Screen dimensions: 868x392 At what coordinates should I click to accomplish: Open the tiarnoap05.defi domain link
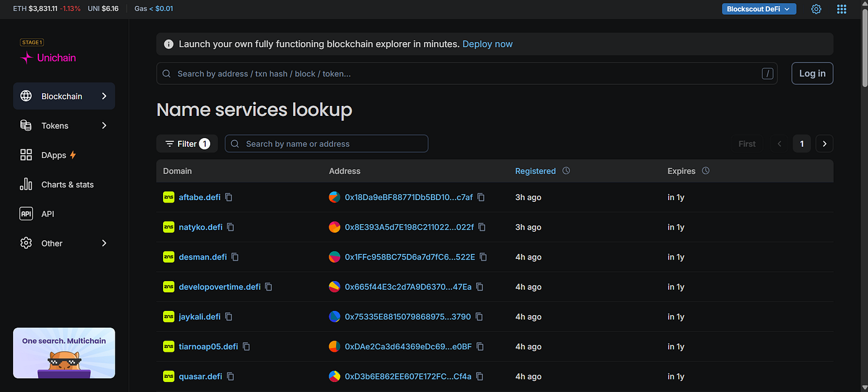(x=208, y=346)
